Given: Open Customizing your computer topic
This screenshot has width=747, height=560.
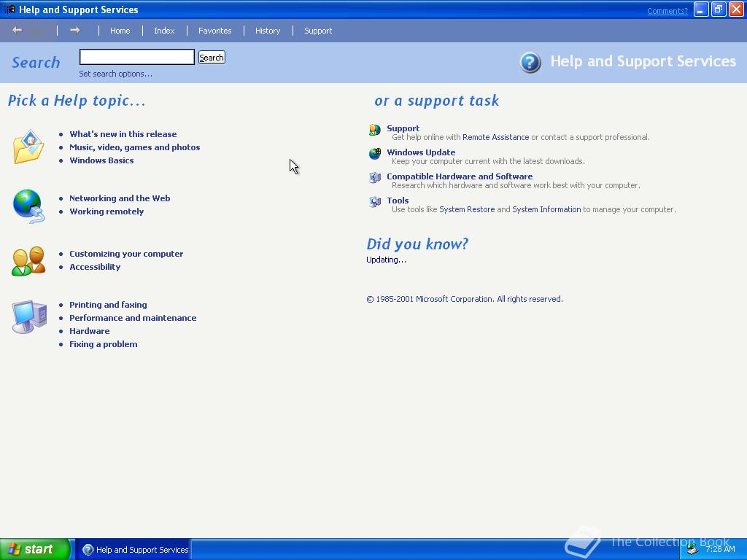Looking at the screenshot, I should tap(126, 254).
